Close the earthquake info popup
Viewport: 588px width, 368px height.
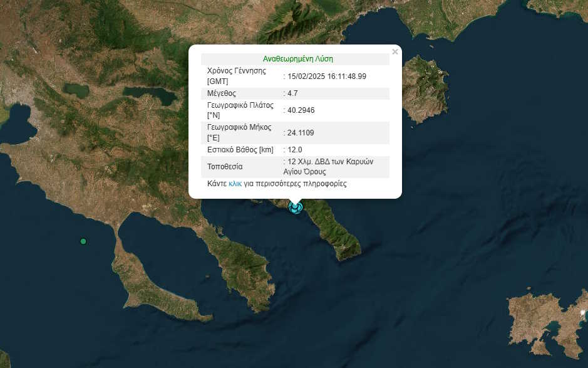[395, 52]
